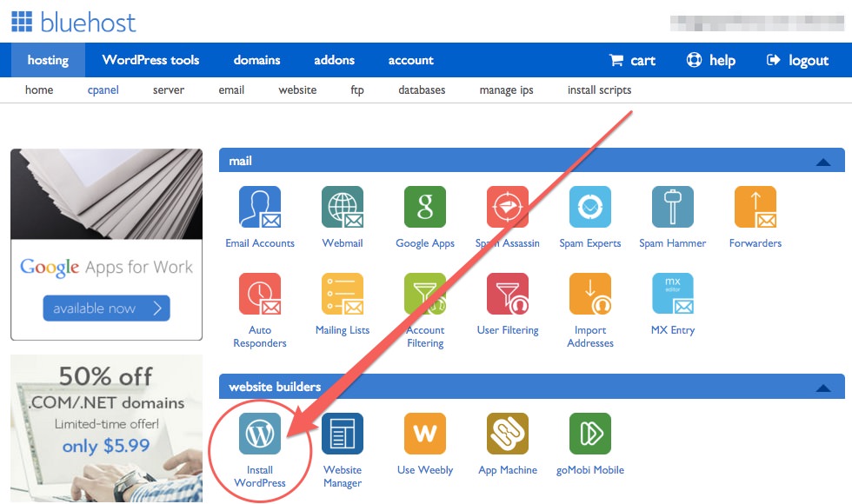Open the ftp submenu item
The image size is (852, 504).
(357, 90)
